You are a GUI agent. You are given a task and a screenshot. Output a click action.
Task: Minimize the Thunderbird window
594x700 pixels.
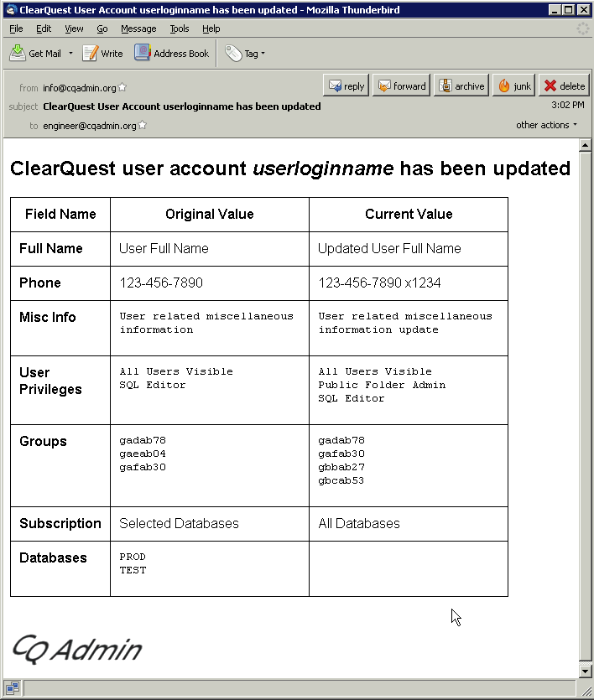point(555,10)
